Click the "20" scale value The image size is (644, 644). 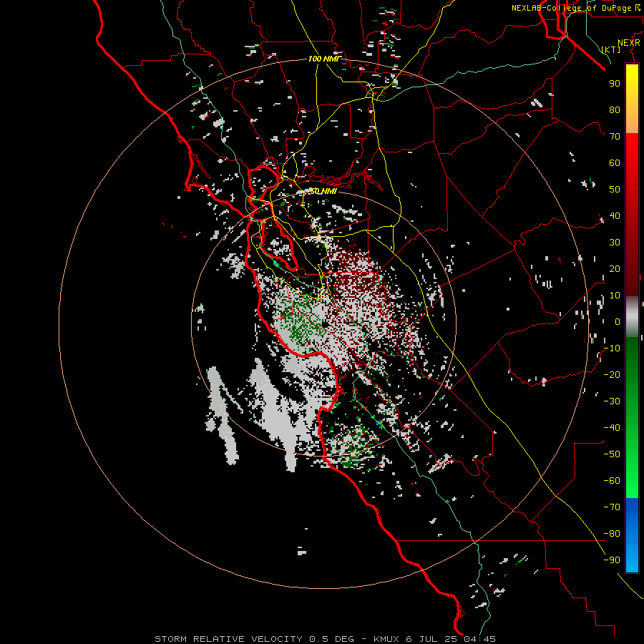click(x=615, y=269)
